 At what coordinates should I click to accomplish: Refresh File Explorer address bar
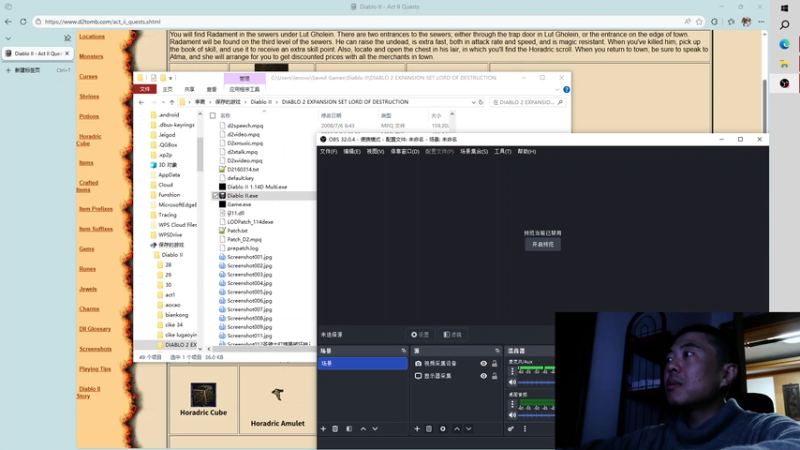click(481, 102)
